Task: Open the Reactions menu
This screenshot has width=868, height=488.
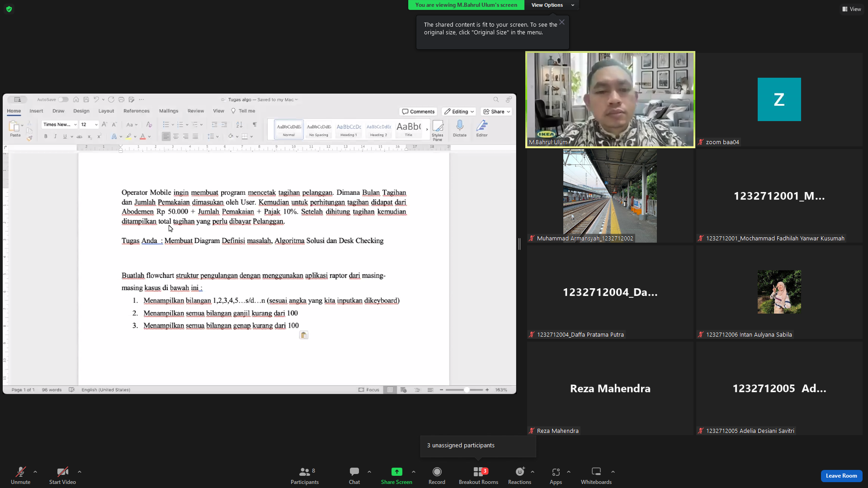Action: pyautogui.click(x=519, y=475)
